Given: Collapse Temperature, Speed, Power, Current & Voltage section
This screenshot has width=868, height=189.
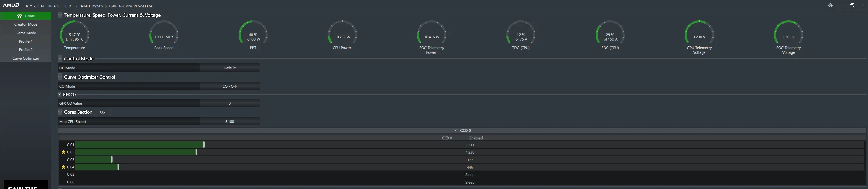Looking at the screenshot, I should (60, 15).
